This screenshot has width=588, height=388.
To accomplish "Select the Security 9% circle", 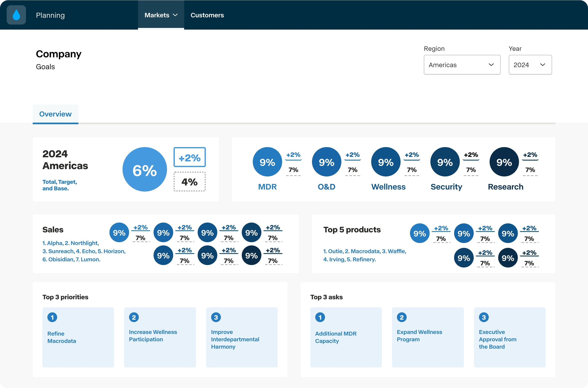I will tap(445, 162).
